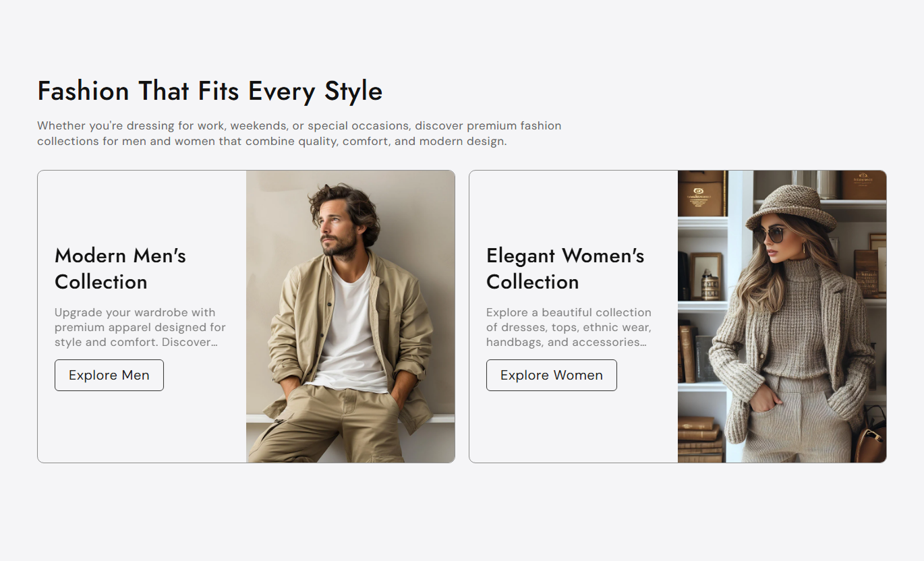Select the Modern Men's Collection heading

pos(120,268)
